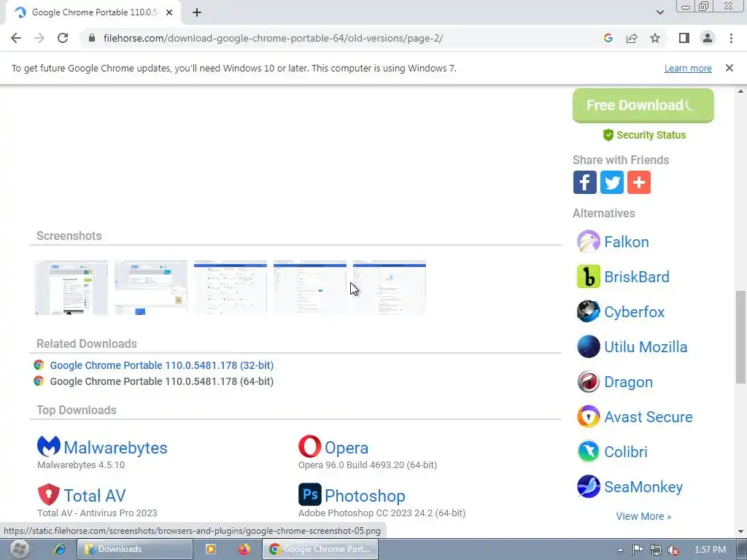
Task: Go back using the browser back arrow
Action: pos(16,38)
